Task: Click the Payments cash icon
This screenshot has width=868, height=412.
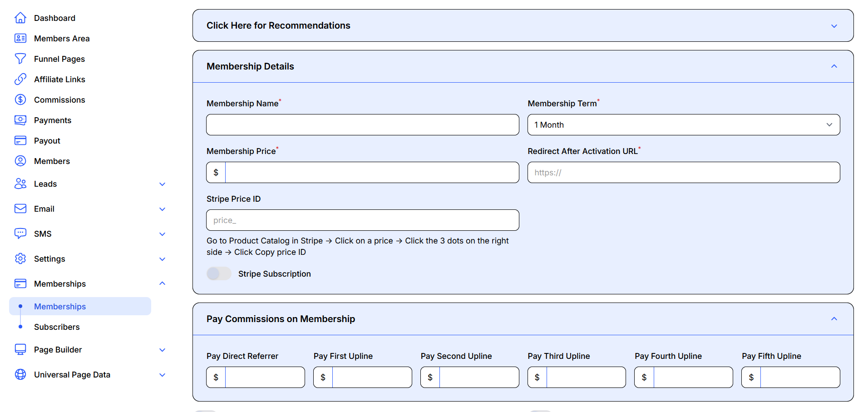Action: click(20, 120)
